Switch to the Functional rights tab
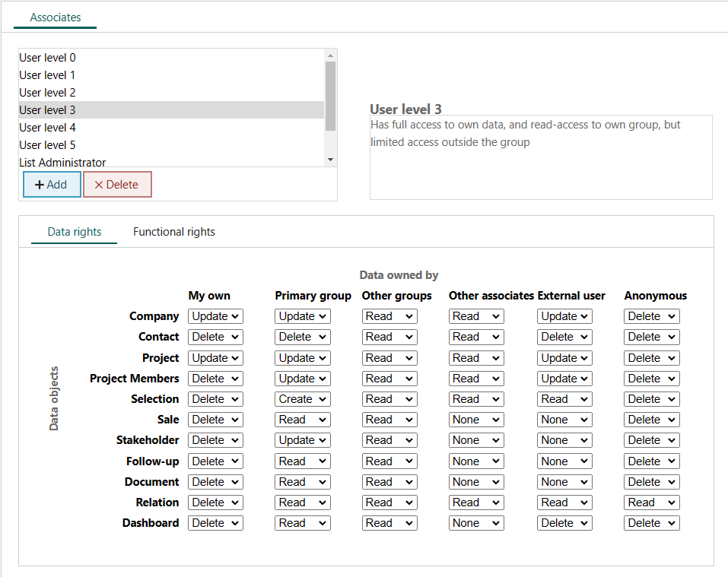This screenshot has width=728, height=577. (x=174, y=232)
